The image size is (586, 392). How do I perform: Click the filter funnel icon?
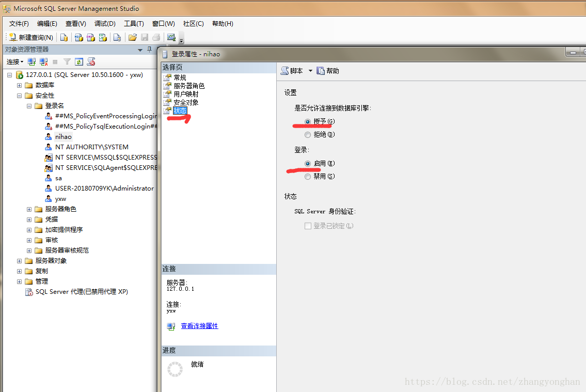click(x=67, y=61)
